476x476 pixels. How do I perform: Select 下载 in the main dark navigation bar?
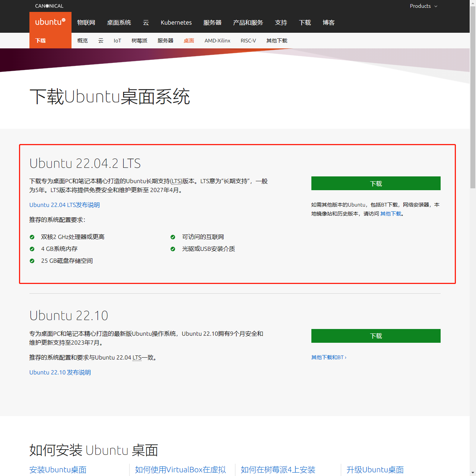305,22
